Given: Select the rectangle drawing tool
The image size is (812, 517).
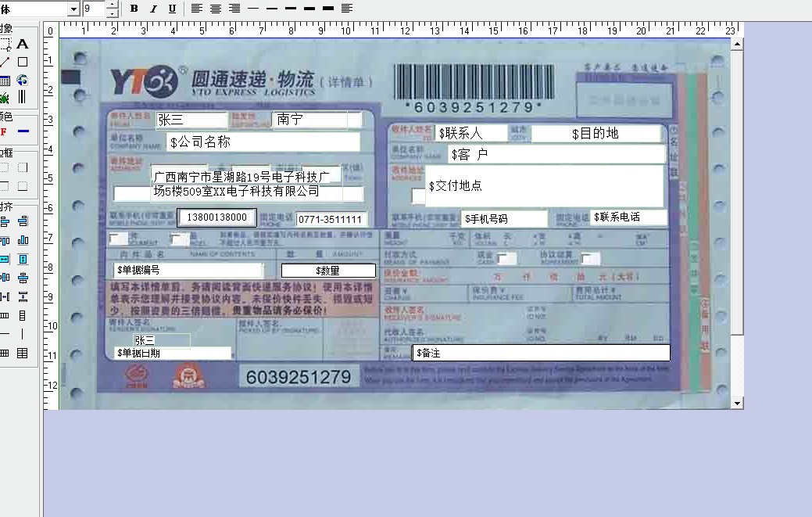Looking at the screenshot, I should (x=23, y=62).
